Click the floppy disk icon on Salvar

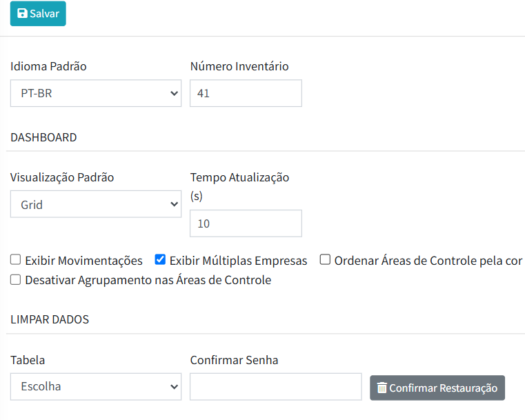tap(22, 14)
